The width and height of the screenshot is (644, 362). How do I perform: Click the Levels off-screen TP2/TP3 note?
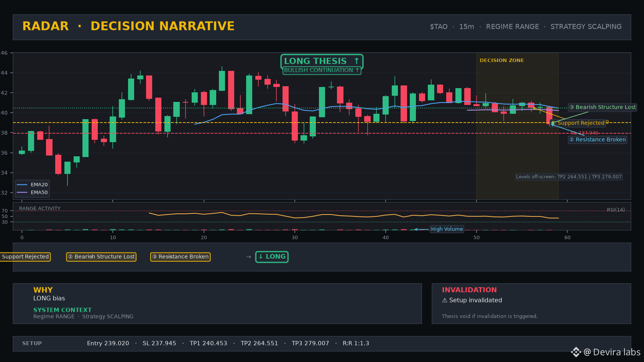tap(569, 177)
